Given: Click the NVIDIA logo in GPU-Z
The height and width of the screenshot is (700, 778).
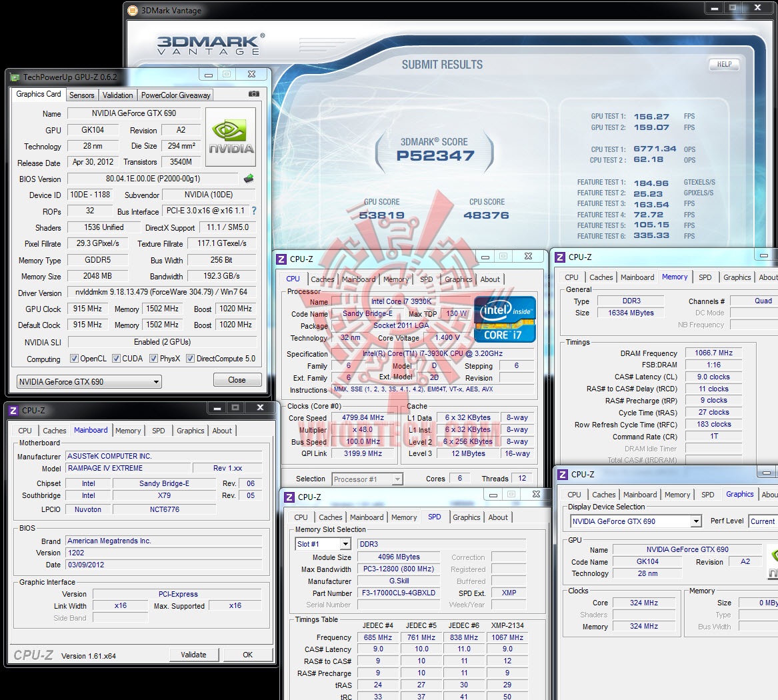Looking at the screenshot, I should tap(231, 137).
